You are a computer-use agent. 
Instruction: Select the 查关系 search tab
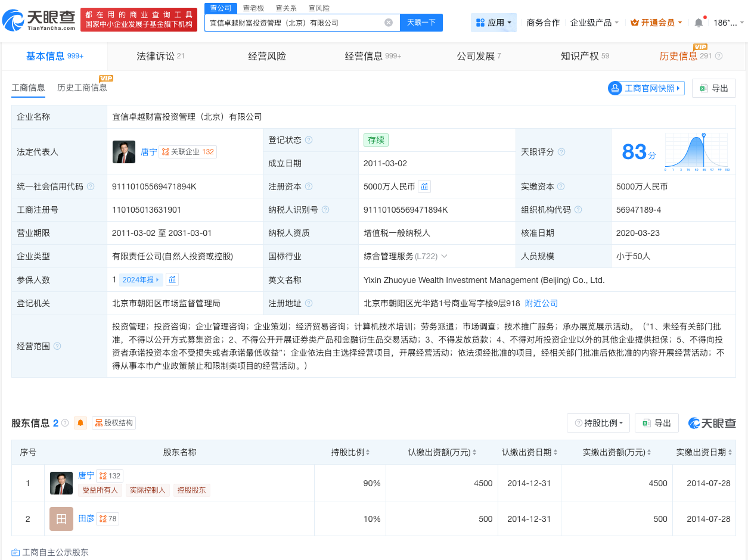tap(286, 8)
